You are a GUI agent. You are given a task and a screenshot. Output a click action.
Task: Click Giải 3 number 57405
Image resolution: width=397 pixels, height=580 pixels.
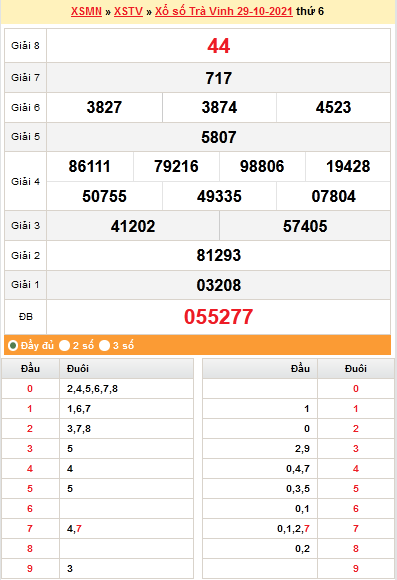(305, 226)
